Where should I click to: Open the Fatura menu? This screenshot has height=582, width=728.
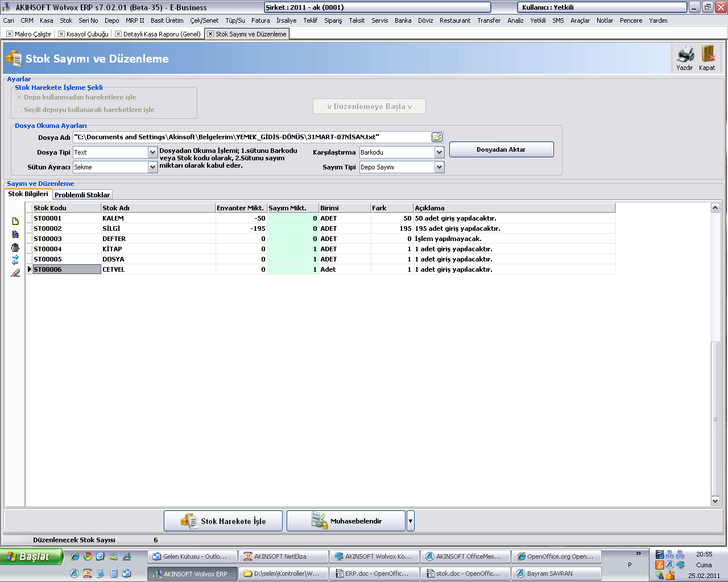pos(260,20)
